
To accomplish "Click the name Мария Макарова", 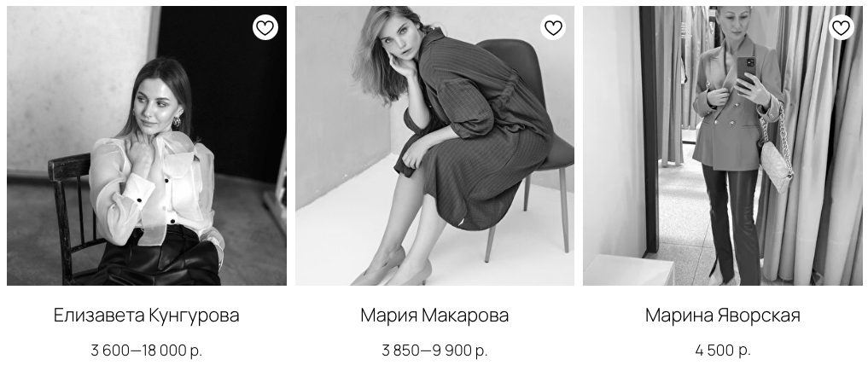I will point(434,316).
